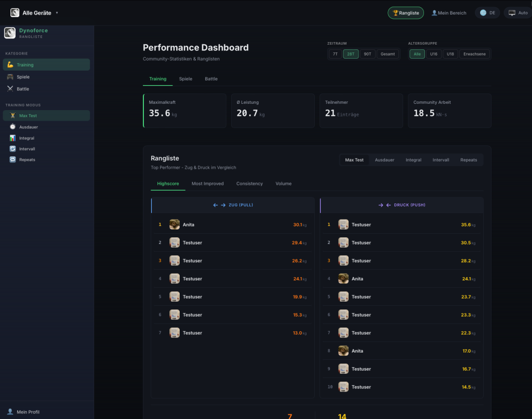Select the 90T time period filter

click(x=367, y=54)
